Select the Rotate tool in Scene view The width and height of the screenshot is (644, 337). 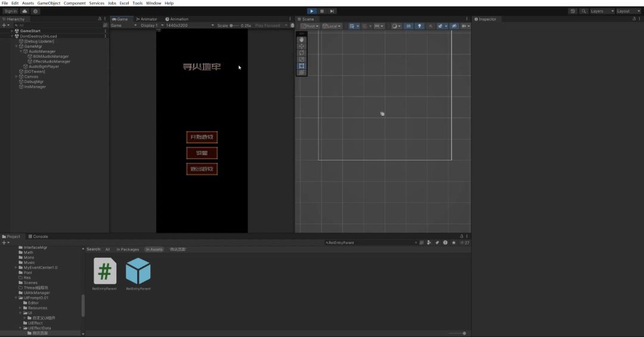(302, 52)
